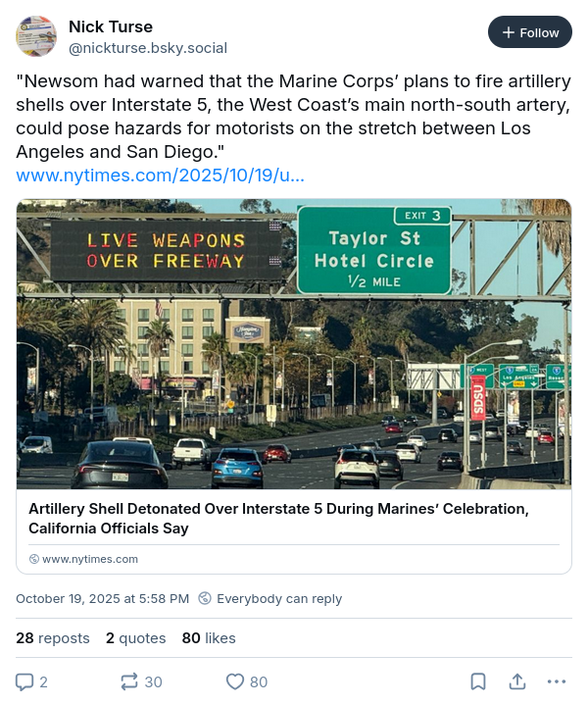This screenshot has width=588, height=705.
Task: Follow Nick Turse
Action: (530, 32)
